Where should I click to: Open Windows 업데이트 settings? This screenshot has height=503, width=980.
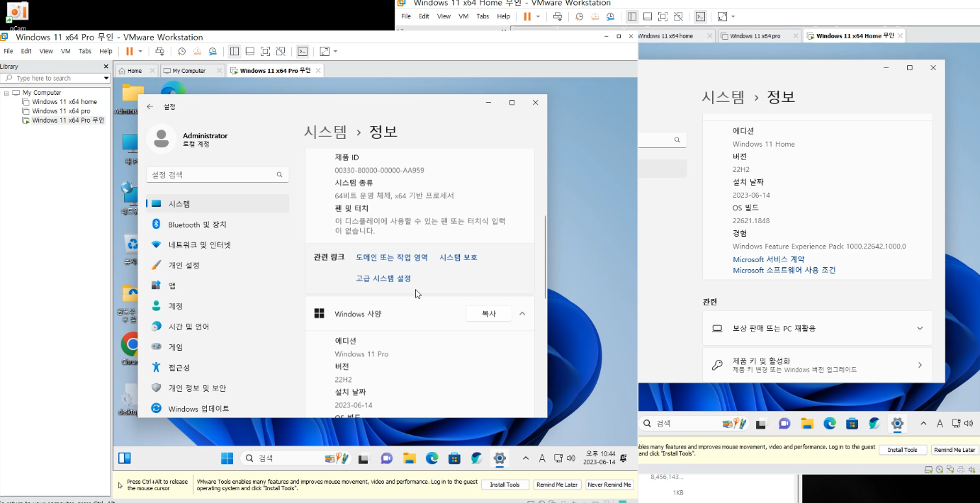[218, 409]
